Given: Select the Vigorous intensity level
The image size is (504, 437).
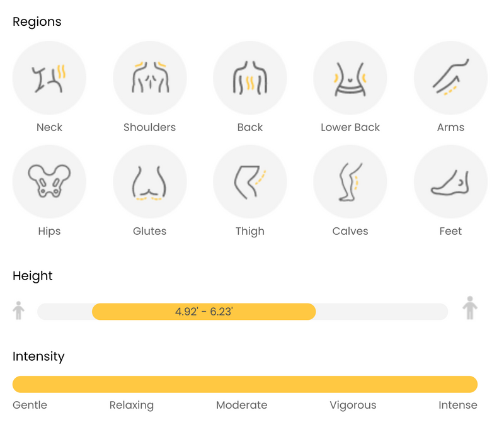Looking at the screenshot, I should coord(353,405).
